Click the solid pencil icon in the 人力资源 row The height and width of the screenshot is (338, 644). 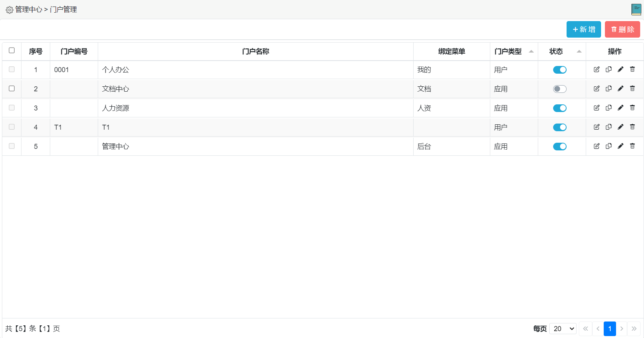[621, 108]
